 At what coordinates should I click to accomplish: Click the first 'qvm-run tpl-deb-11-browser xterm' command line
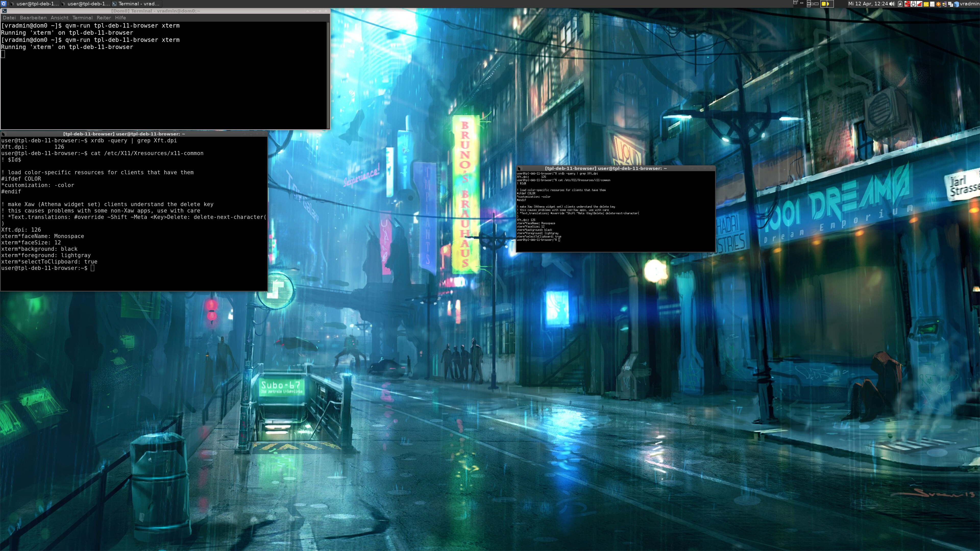pos(90,26)
